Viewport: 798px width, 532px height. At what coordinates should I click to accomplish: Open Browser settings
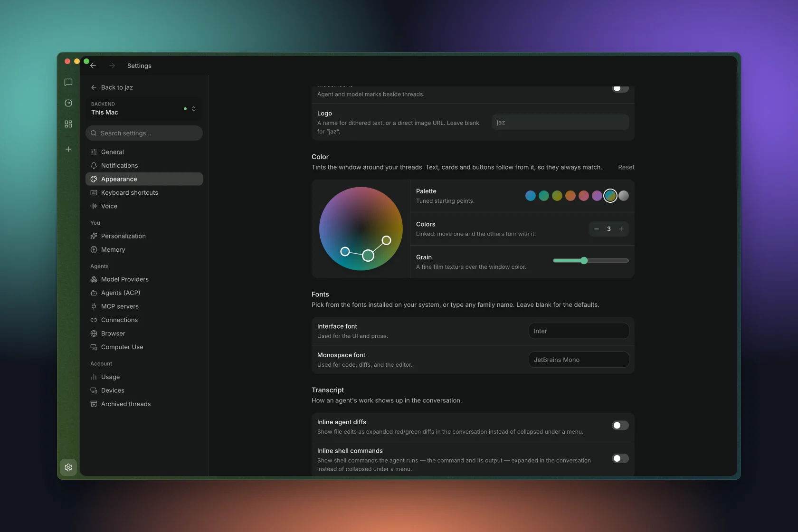[x=144, y=333]
